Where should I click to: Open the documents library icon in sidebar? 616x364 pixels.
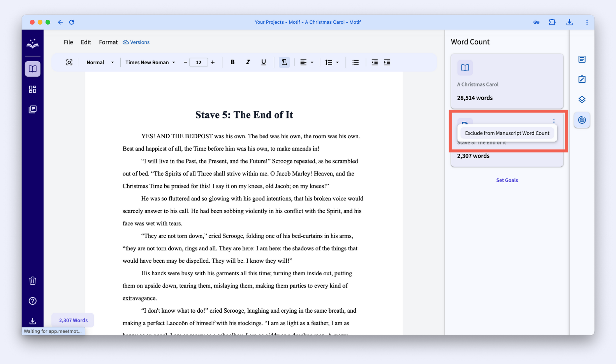pyautogui.click(x=33, y=109)
